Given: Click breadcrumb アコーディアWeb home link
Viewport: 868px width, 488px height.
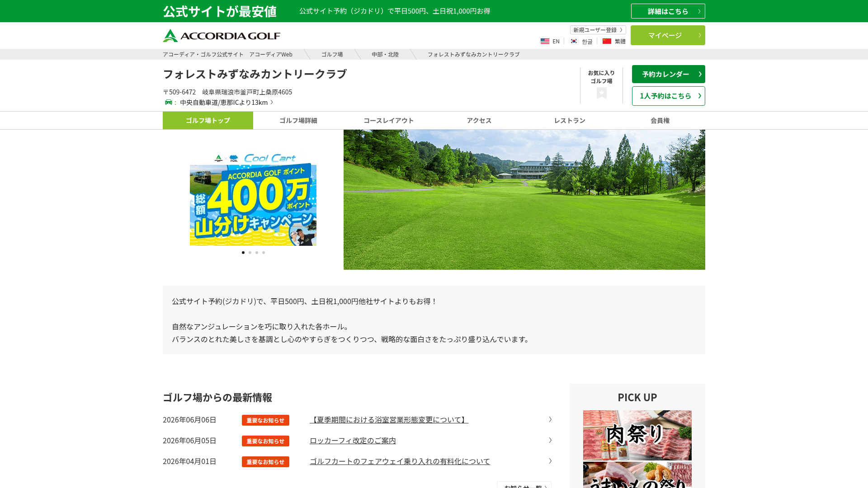Looking at the screenshot, I should coord(227,54).
